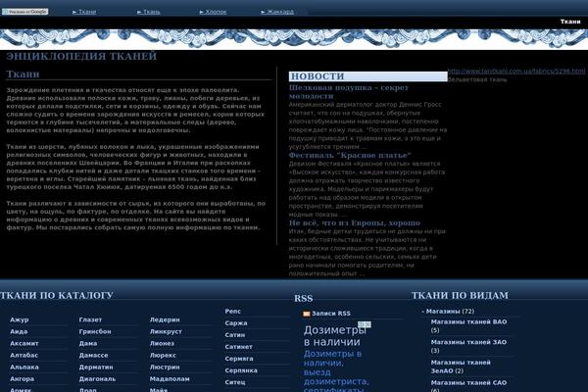Open 'Ажур' in fabric catalog
588x392 pixels.
[20, 319]
